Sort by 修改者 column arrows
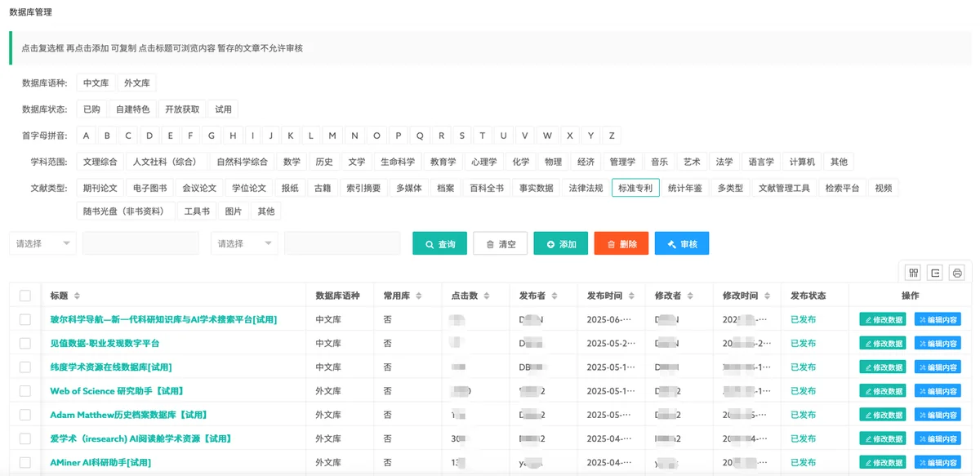The width and height of the screenshot is (980, 476). coord(688,296)
